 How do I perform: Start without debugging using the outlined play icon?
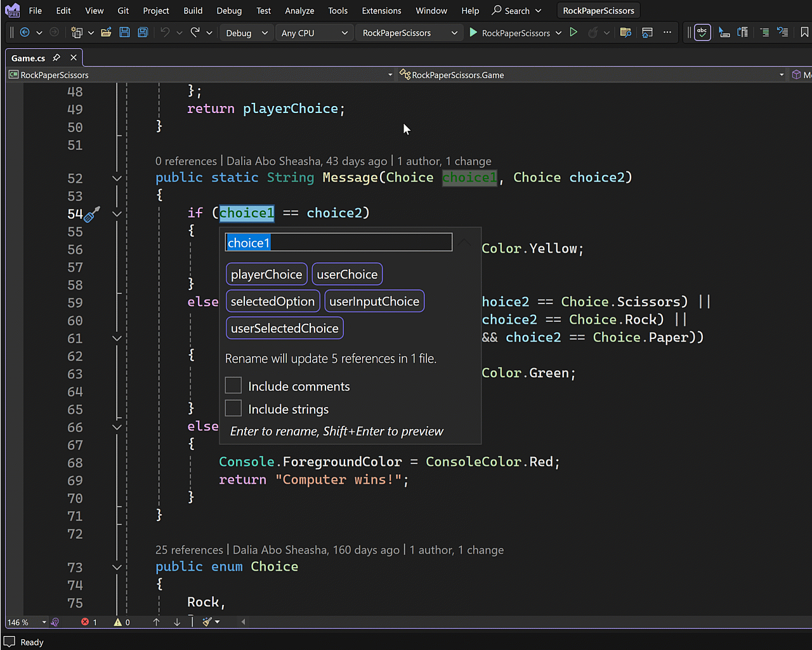tap(573, 32)
